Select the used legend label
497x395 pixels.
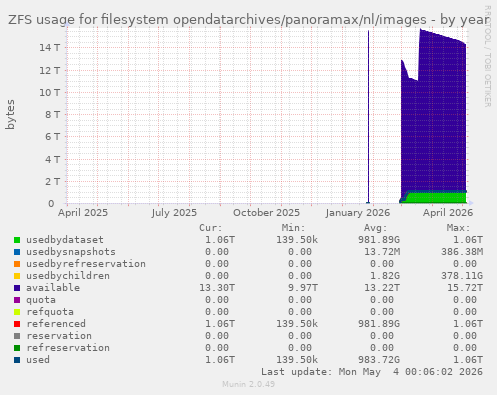(x=38, y=360)
